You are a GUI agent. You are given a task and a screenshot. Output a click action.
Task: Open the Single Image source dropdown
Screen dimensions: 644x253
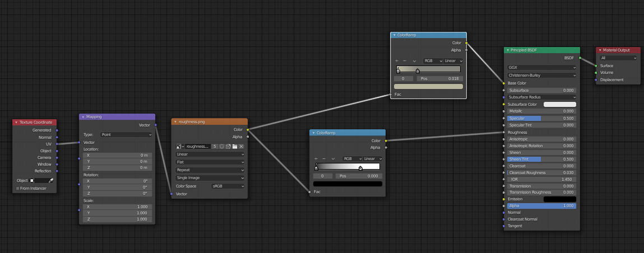tap(210, 178)
